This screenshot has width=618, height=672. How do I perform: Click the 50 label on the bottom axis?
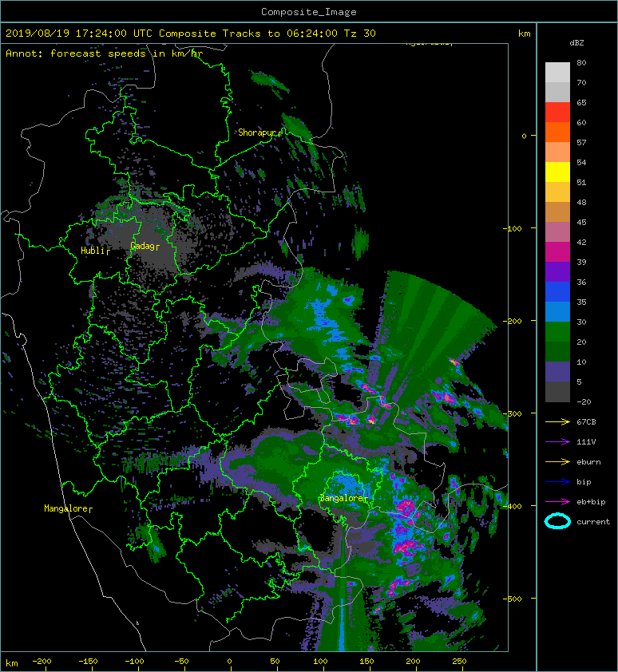tap(275, 662)
